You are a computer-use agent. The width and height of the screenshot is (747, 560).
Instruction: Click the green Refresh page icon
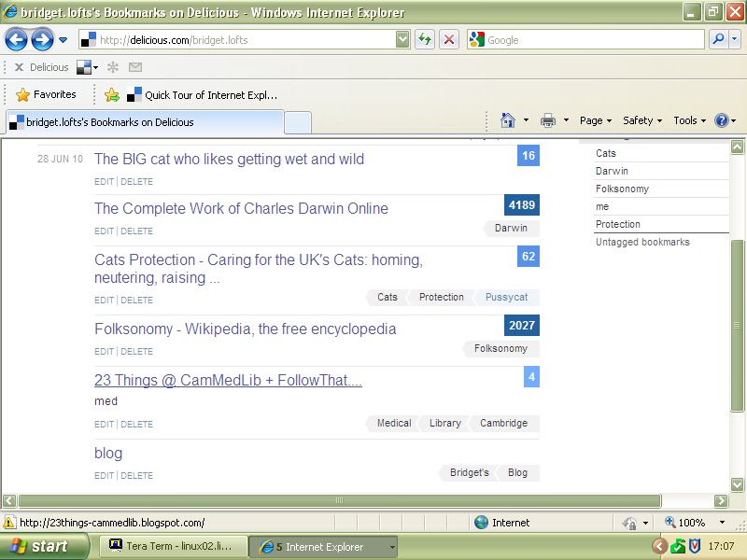point(425,39)
